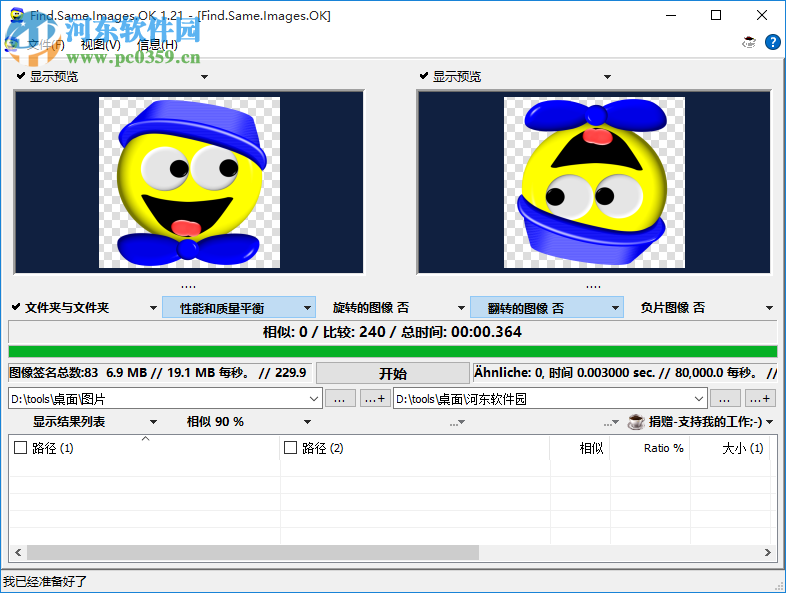The image size is (786, 593).
Task: Click the 开始 start button
Action: (392, 373)
